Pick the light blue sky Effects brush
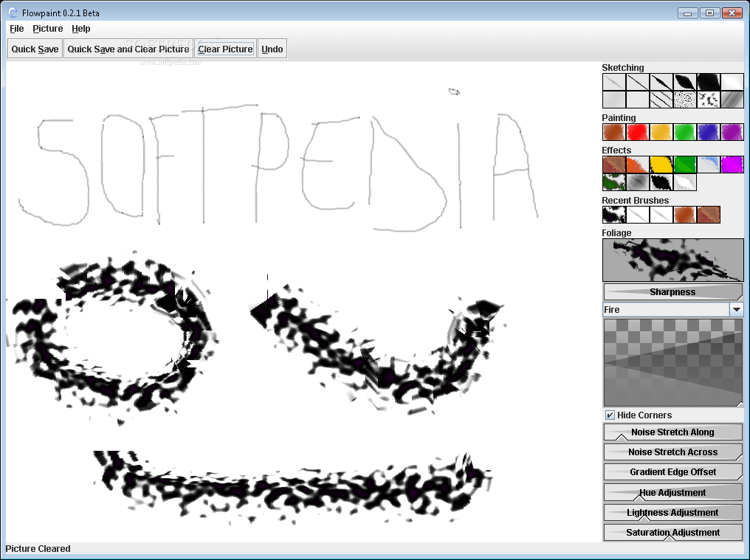Viewport: 750px width, 560px height. (709, 165)
